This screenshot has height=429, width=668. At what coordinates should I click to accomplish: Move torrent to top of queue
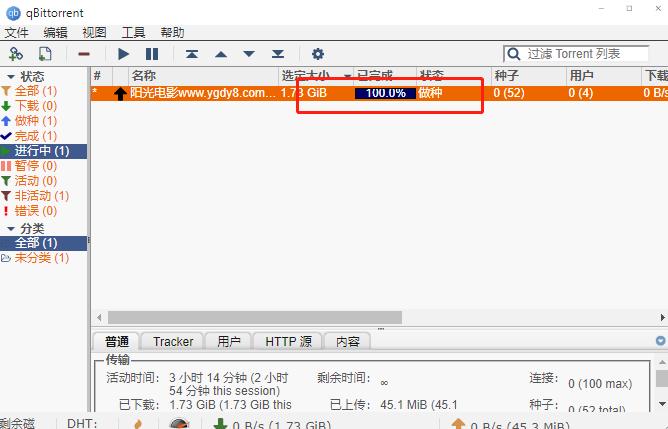pos(192,54)
